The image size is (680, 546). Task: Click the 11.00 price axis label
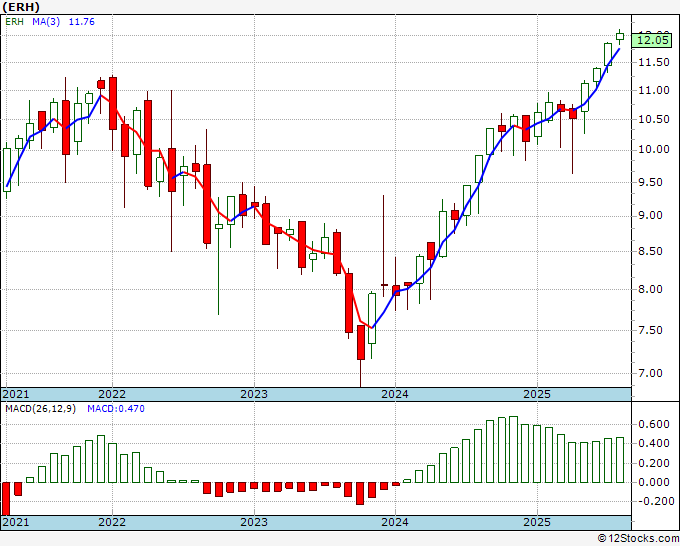[654, 91]
